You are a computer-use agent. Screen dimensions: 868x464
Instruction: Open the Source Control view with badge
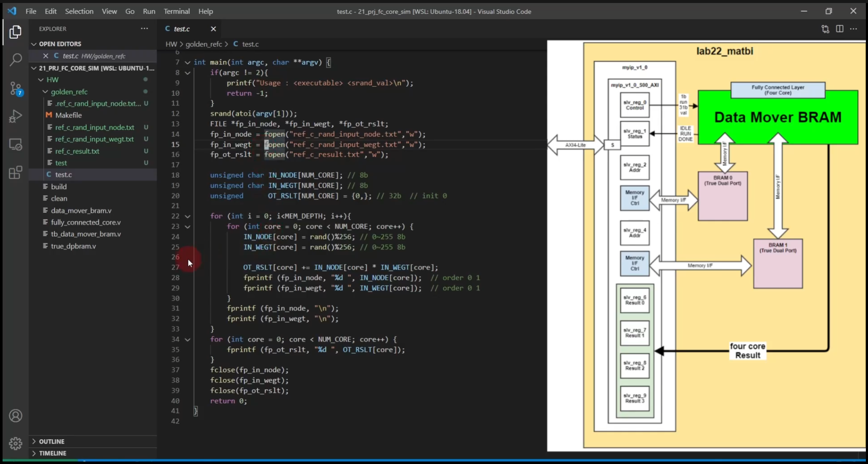[16, 88]
